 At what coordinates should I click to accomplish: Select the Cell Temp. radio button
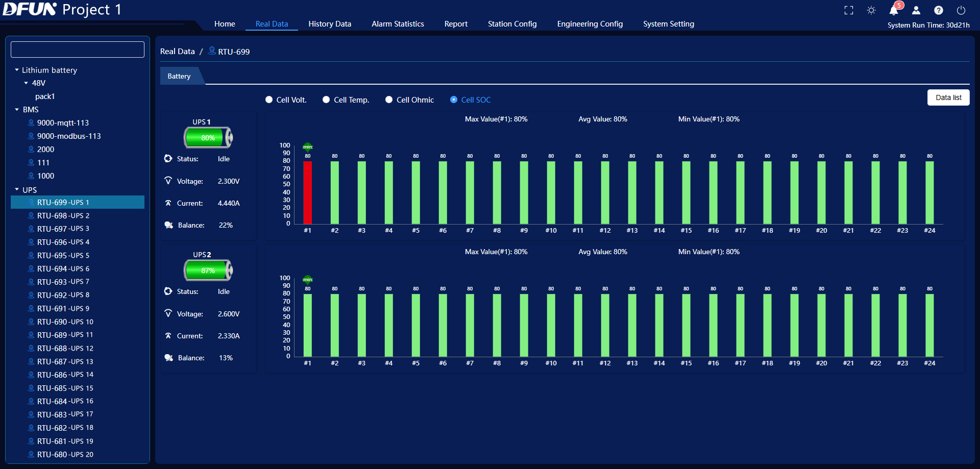[326, 100]
